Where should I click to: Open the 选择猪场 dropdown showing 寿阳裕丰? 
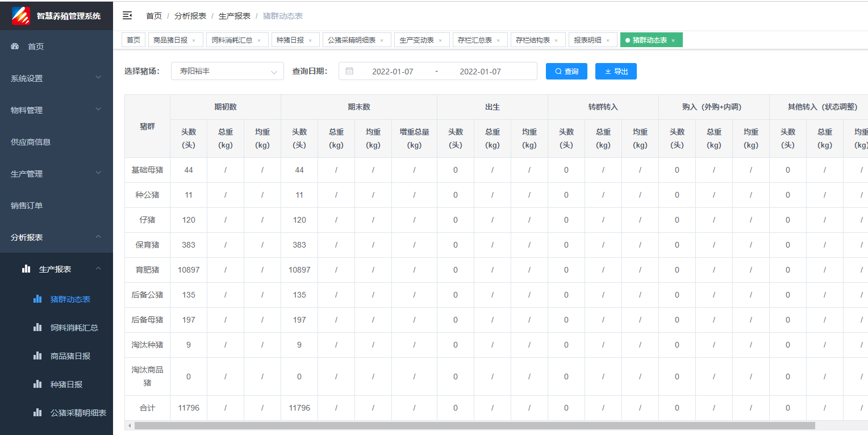pyautogui.click(x=227, y=72)
